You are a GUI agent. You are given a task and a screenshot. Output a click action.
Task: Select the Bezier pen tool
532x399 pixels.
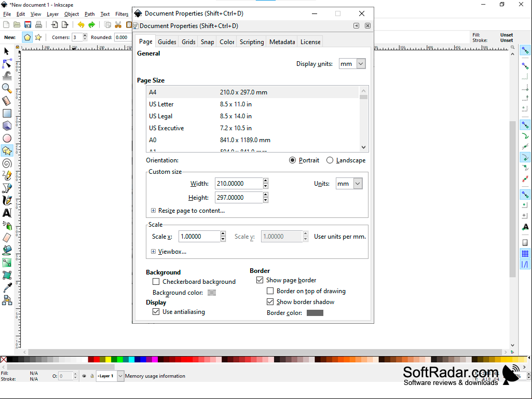[x=7, y=188]
